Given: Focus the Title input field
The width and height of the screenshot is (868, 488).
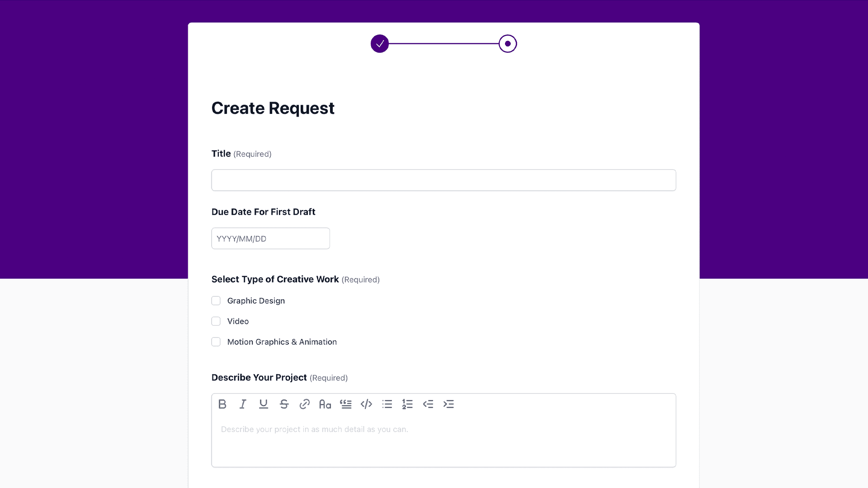Looking at the screenshot, I should click(x=443, y=180).
